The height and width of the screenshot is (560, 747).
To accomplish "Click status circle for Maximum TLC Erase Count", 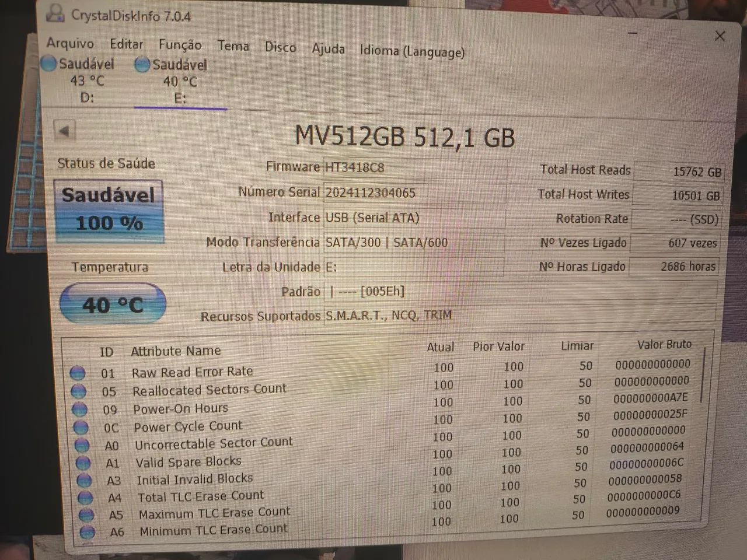I will click(86, 514).
